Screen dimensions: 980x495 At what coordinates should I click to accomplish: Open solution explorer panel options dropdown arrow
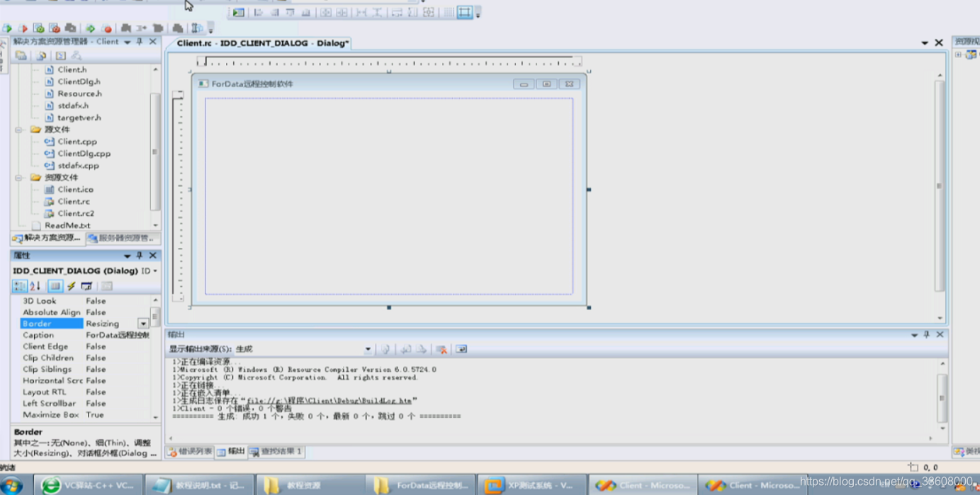(128, 42)
